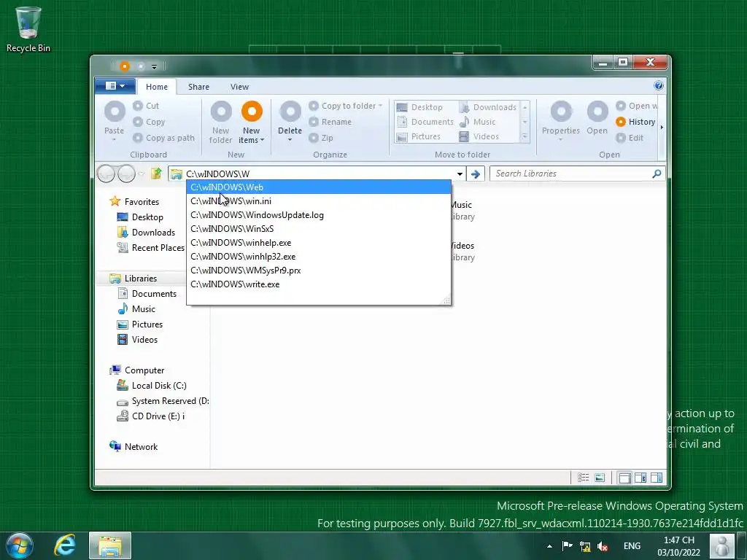Click the Copy command in Clipboard group
747x560 pixels.
(x=149, y=122)
